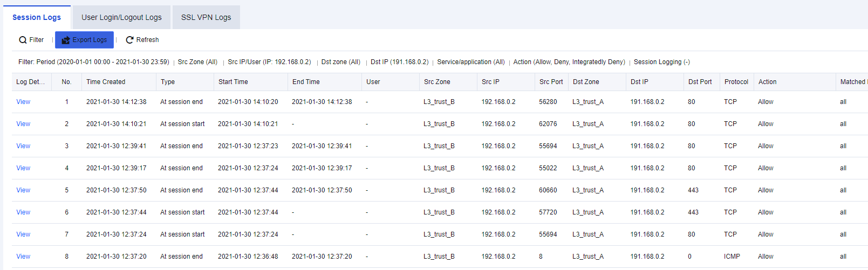868x270 pixels.
Task: Click the Export Logs icon
Action: pos(66,40)
